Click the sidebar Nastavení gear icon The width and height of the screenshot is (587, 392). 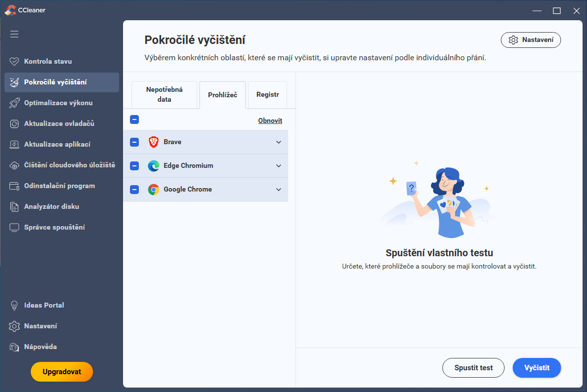tap(14, 326)
